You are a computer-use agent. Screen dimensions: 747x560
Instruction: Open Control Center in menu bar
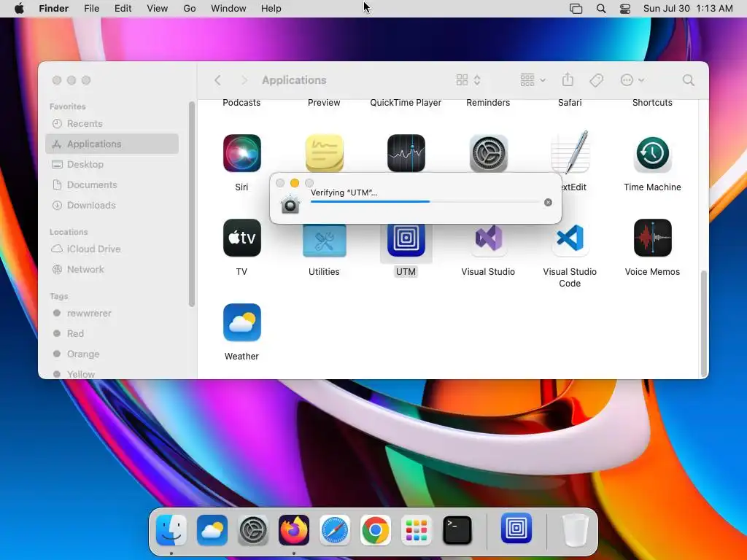[x=625, y=9]
